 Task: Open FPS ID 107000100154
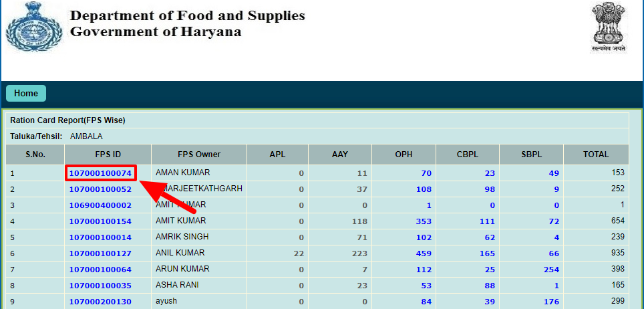click(100, 222)
